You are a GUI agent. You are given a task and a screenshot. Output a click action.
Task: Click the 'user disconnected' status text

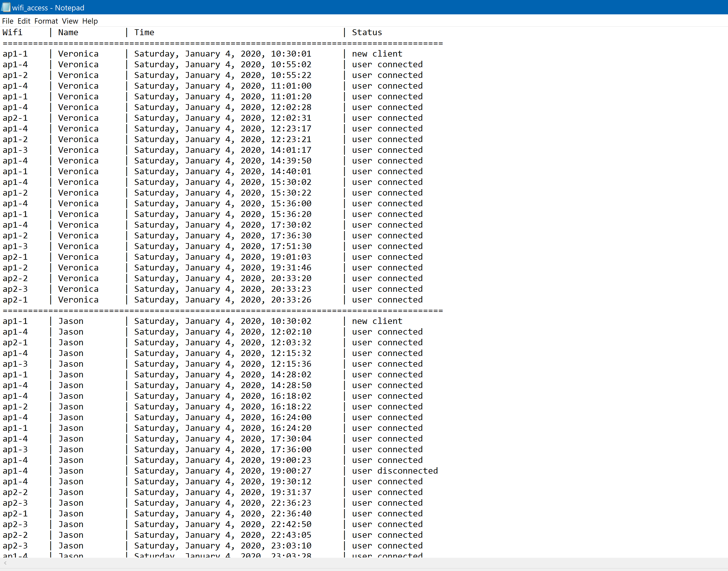(x=395, y=471)
